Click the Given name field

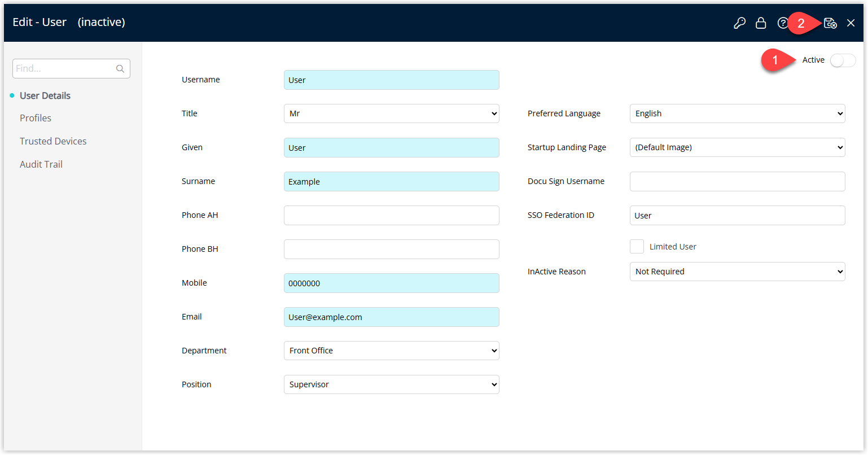(392, 148)
